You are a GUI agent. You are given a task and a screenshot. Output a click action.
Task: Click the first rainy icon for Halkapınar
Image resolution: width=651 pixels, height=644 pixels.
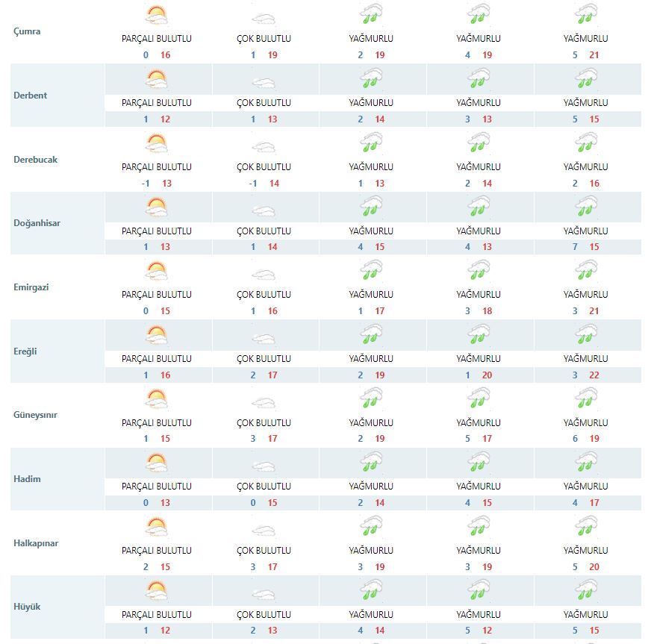click(x=371, y=526)
